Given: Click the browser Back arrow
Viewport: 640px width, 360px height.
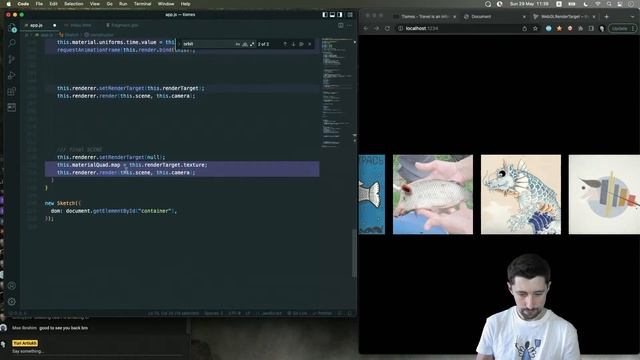Looking at the screenshot, I should (366, 29).
